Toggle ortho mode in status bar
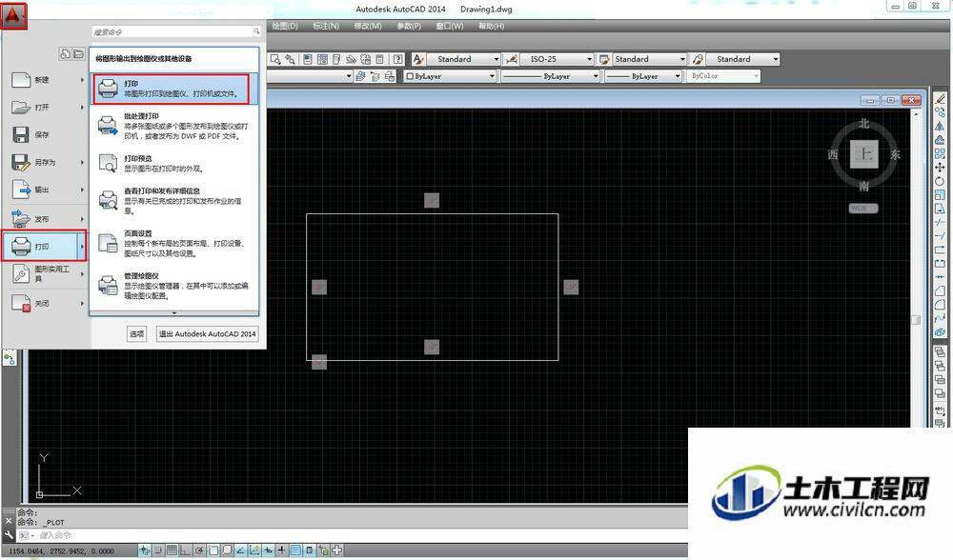Viewport: 953px width, 560px height. 186,550
